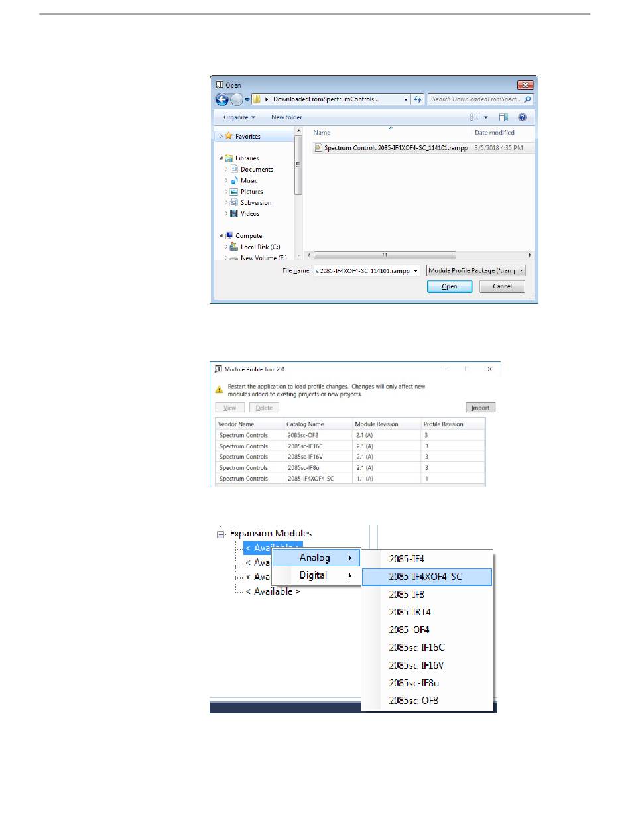Click the File name input box
Viewport: 630px width, 840px height.
coord(367,270)
